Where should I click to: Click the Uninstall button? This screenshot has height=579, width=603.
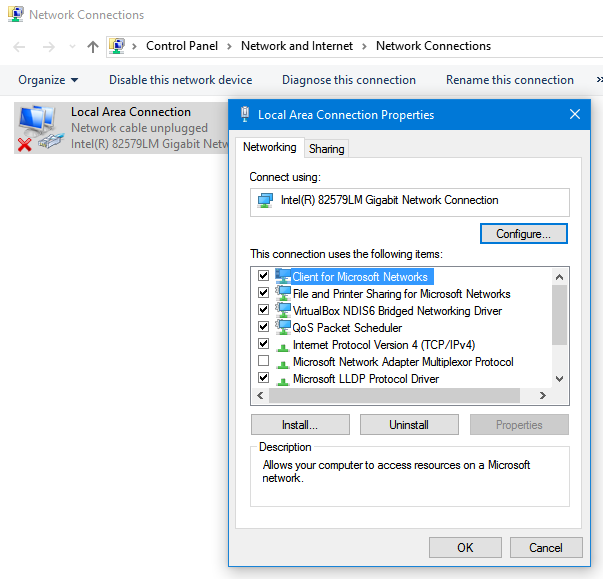409,425
